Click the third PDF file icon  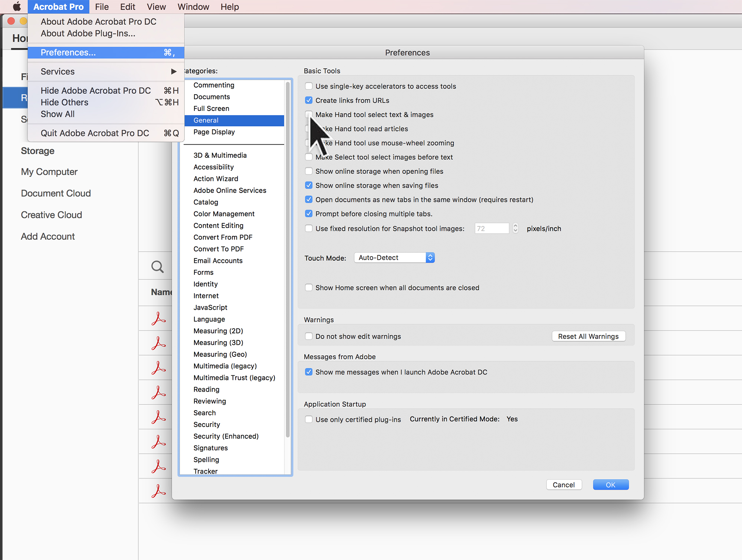(158, 368)
